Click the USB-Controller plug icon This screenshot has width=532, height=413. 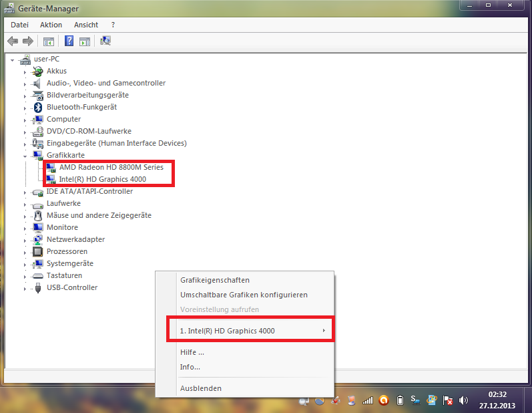click(x=38, y=287)
